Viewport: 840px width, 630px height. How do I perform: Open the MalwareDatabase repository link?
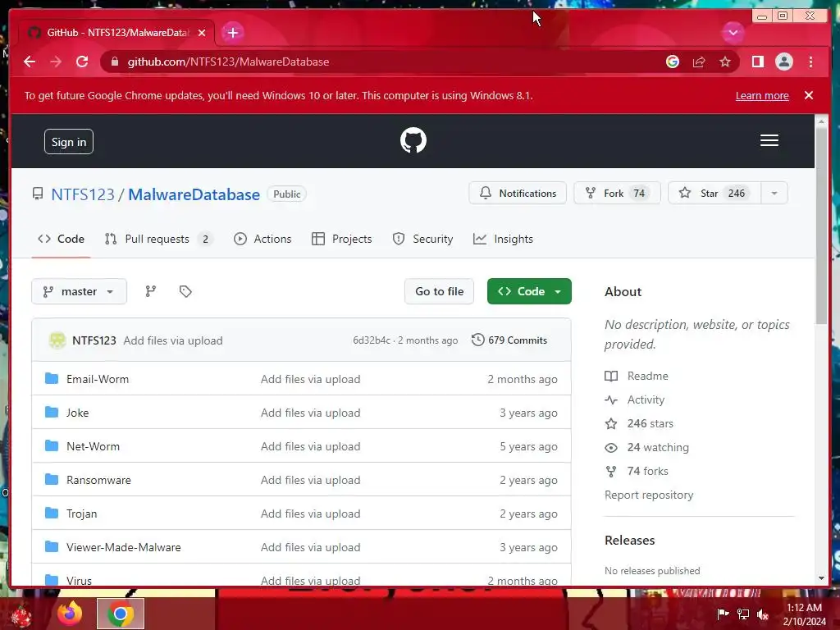coord(194,194)
